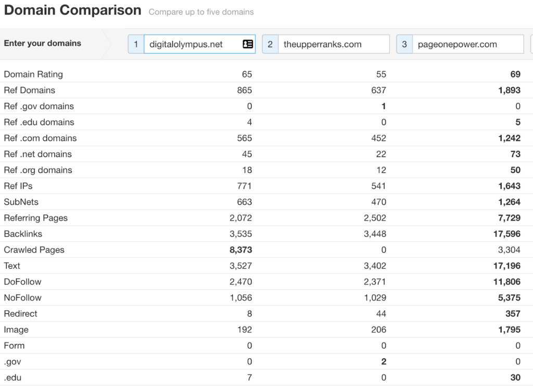The width and height of the screenshot is (533, 392).
Task: Click the Domain Rating value 65
Action: pyautogui.click(x=247, y=74)
